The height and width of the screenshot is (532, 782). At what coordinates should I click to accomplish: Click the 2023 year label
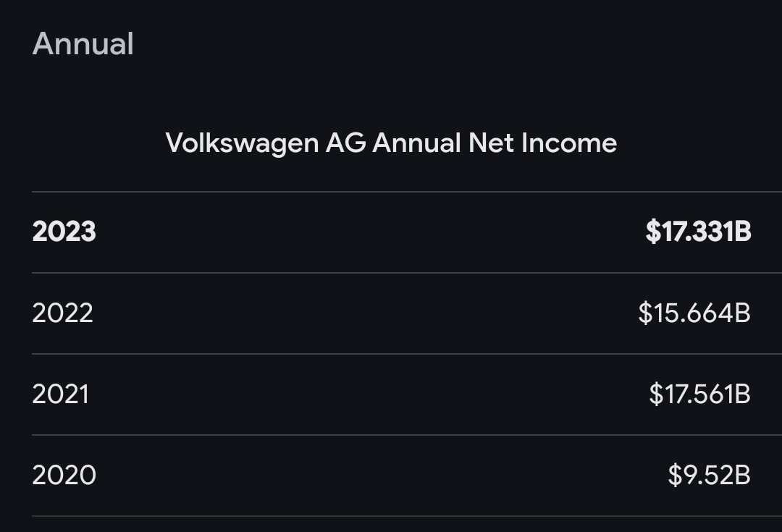64,232
